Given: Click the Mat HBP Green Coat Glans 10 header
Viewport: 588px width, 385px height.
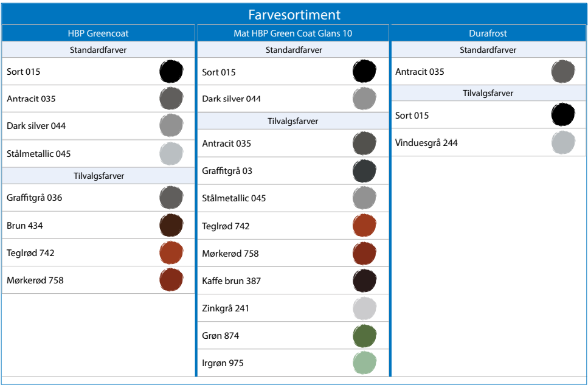Looking at the screenshot, I should click(293, 33).
